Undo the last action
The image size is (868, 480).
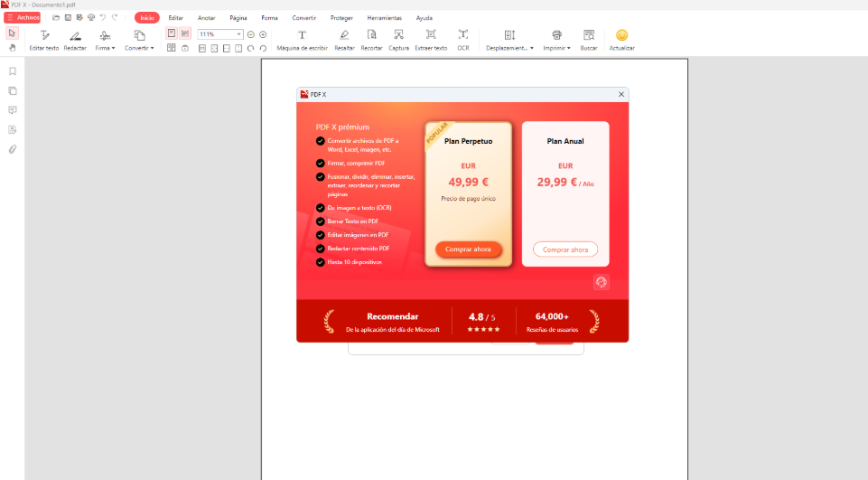point(103,18)
